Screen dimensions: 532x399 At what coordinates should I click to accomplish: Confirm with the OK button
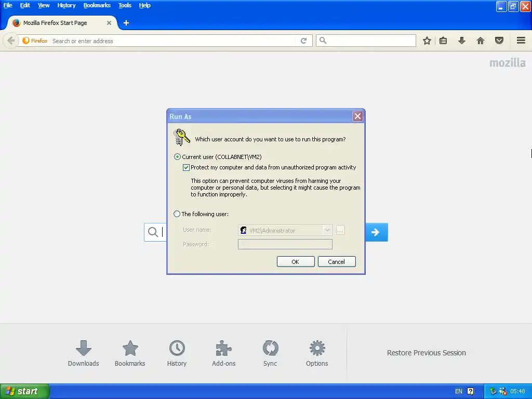pyautogui.click(x=296, y=262)
